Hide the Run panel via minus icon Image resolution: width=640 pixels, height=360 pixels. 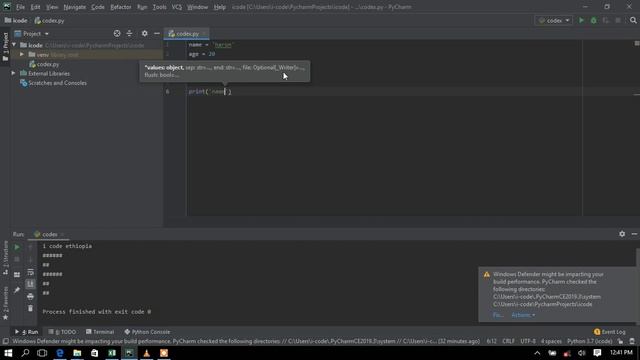point(634,234)
